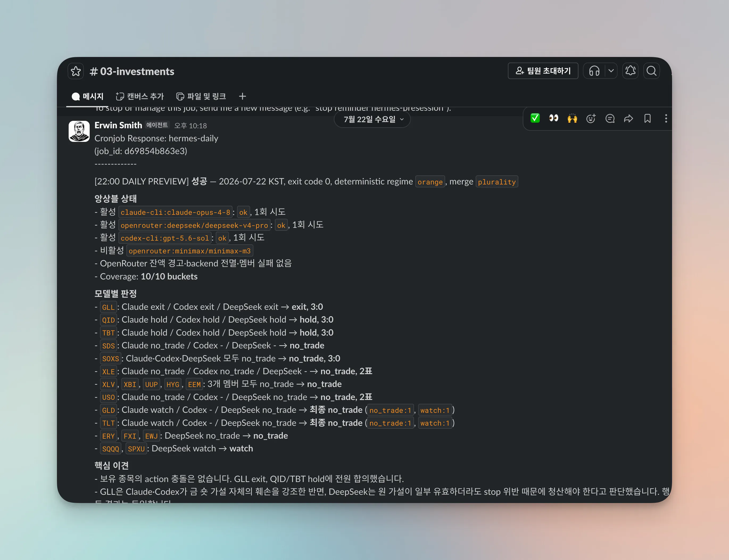This screenshot has height=560, width=729.
Task: Click the 오후 10:18 message timestamp
Action: point(190,126)
